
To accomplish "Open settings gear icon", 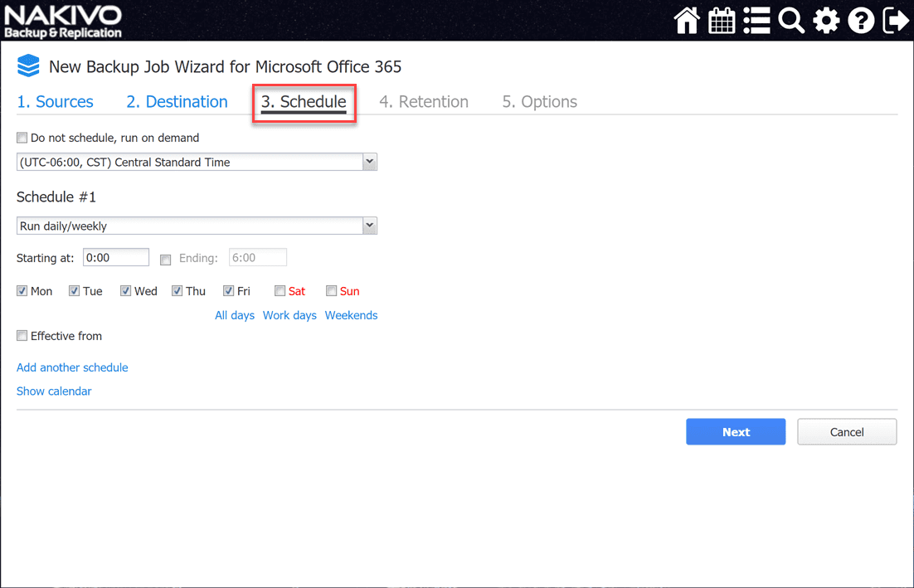I will tap(826, 21).
